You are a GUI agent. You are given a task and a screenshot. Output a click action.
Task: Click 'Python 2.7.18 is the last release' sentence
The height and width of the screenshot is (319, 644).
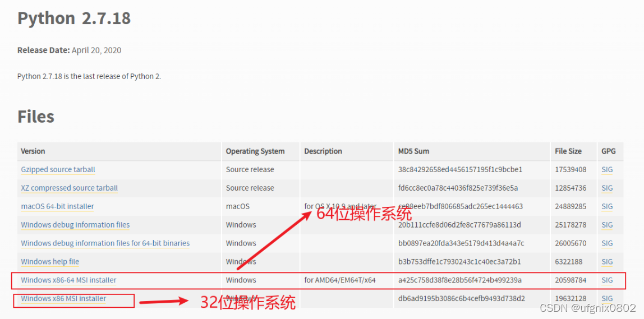click(89, 76)
